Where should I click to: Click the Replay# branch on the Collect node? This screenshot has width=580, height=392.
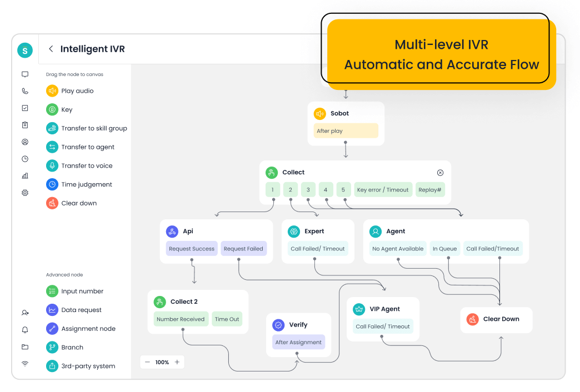(x=429, y=189)
